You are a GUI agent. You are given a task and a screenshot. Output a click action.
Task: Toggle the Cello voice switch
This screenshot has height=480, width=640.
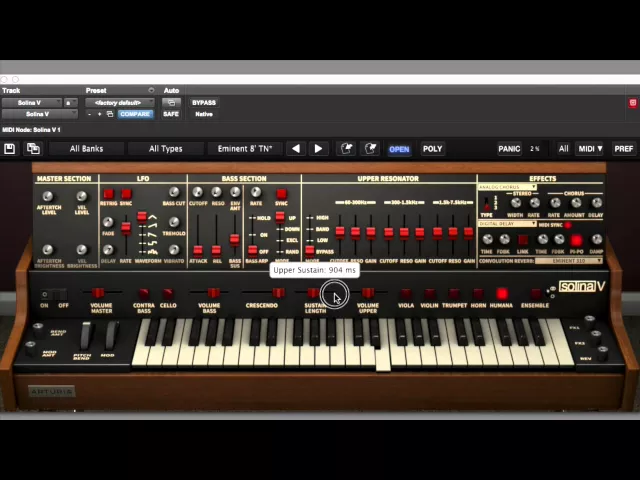(168, 293)
